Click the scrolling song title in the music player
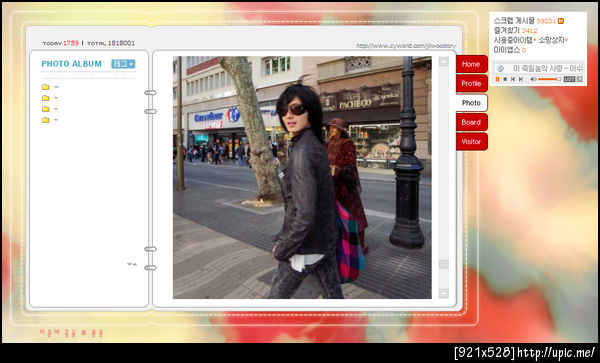The height and width of the screenshot is (363, 600). pos(548,68)
